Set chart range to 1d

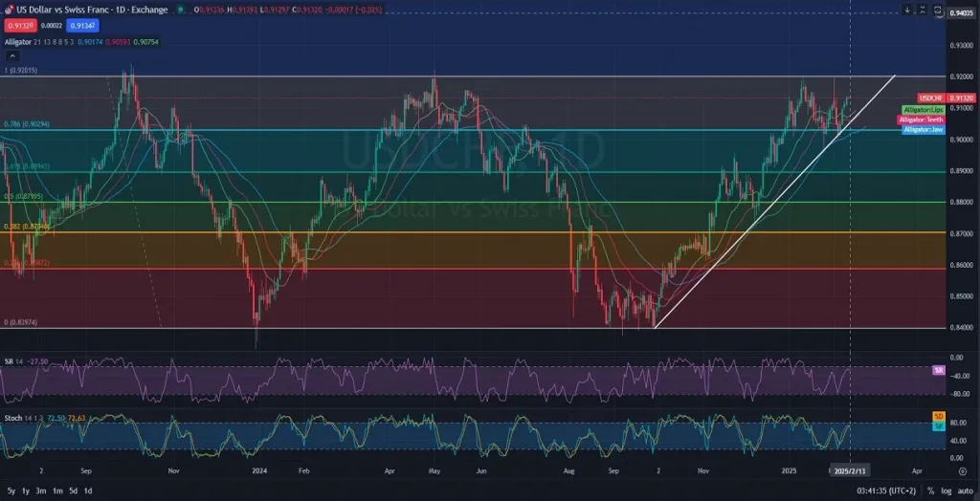[x=88, y=491]
